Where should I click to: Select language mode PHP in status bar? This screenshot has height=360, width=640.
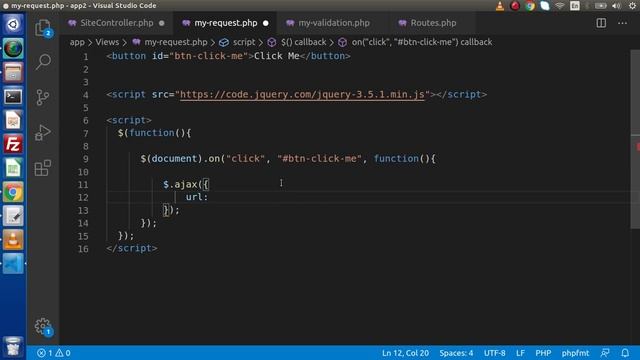coord(543,353)
